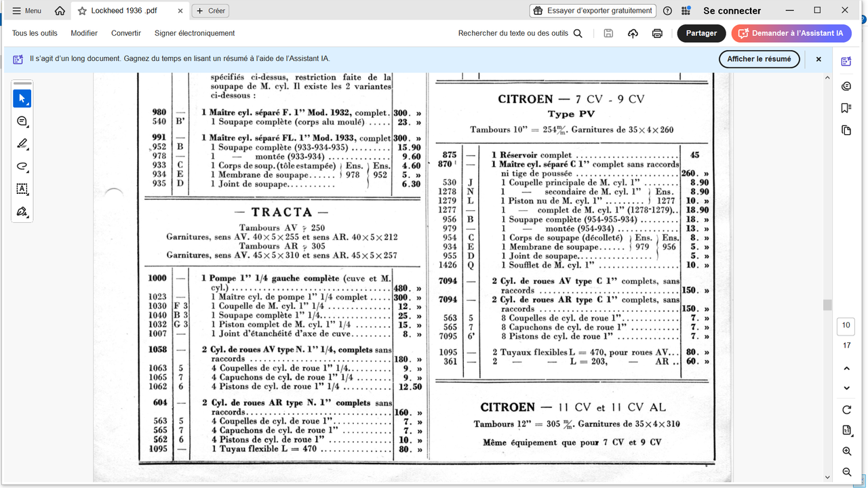Click reference number 1426
The image size is (868, 488).
coord(449,265)
